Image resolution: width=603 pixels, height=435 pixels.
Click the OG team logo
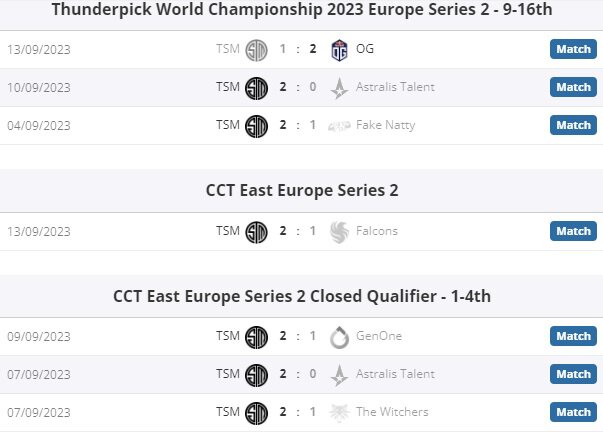pos(339,50)
